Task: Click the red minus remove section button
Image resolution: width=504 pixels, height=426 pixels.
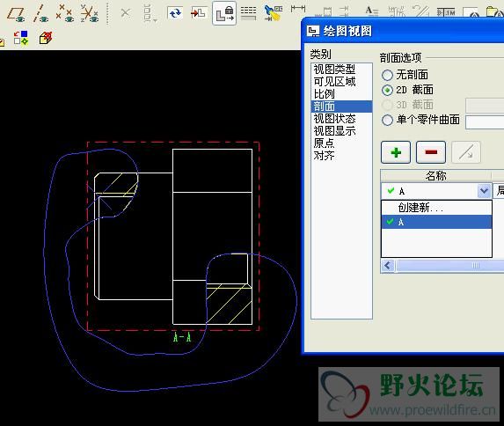Action: pyautogui.click(x=431, y=152)
